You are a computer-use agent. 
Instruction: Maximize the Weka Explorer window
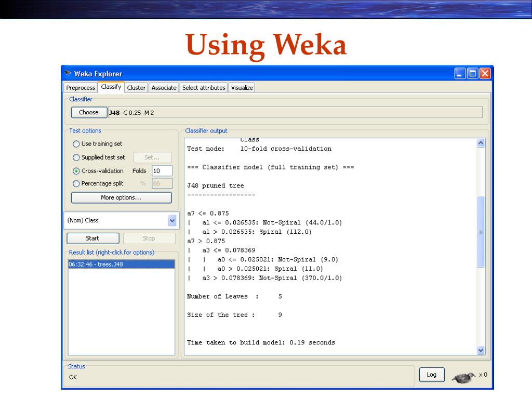472,73
